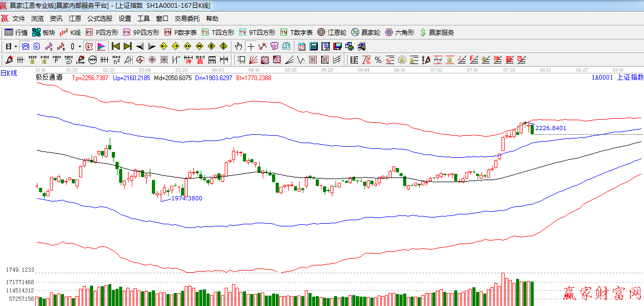Open the 工具 menu
Image resolution: width=644 pixels, height=306 pixels.
pyautogui.click(x=143, y=19)
